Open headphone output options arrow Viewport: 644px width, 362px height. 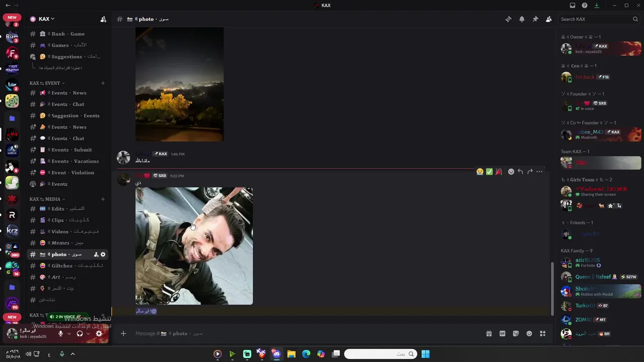click(88, 333)
